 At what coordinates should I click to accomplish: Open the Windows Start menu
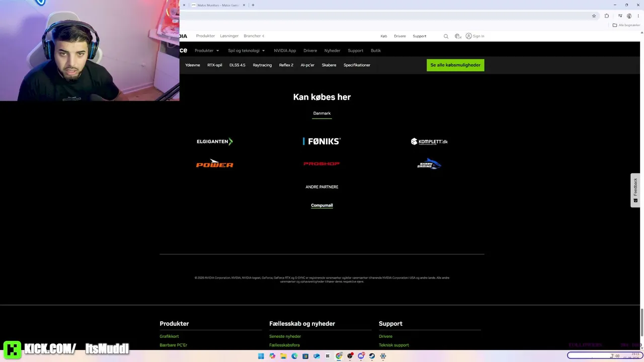[261, 356]
